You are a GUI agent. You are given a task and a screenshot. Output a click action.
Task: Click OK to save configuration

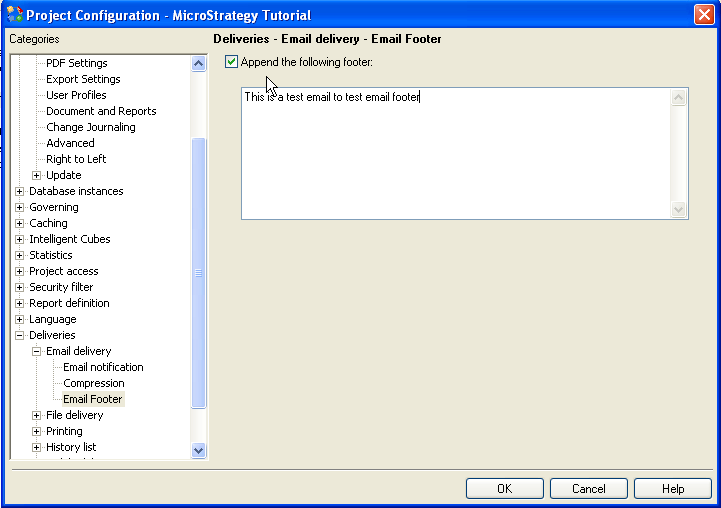click(504, 488)
